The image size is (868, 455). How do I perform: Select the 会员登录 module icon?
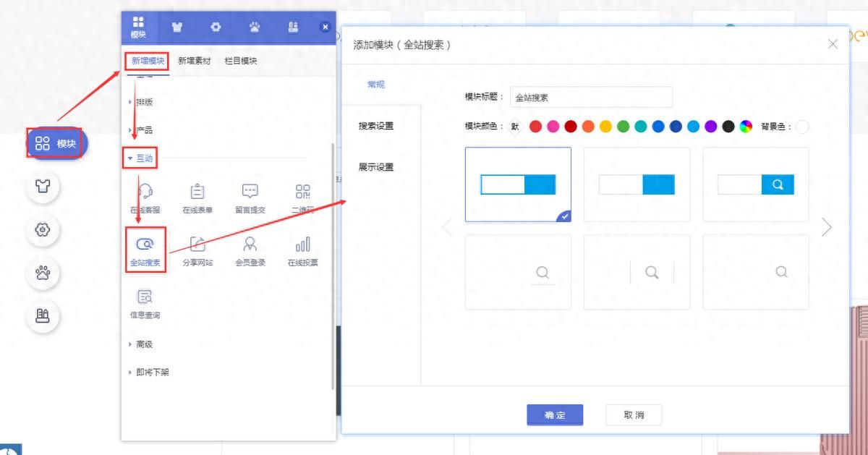(250, 250)
